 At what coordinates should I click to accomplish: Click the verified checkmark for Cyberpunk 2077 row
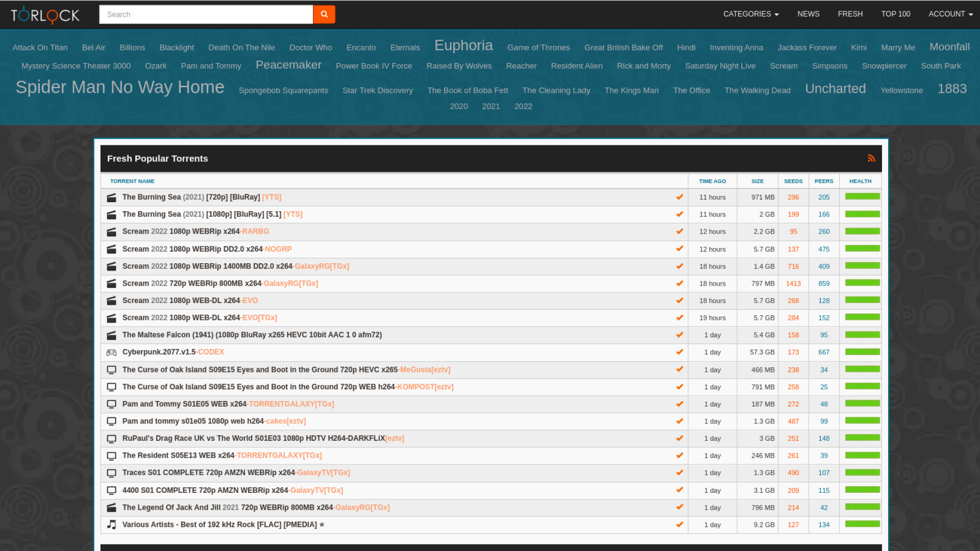pyautogui.click(x=679, y=352)
